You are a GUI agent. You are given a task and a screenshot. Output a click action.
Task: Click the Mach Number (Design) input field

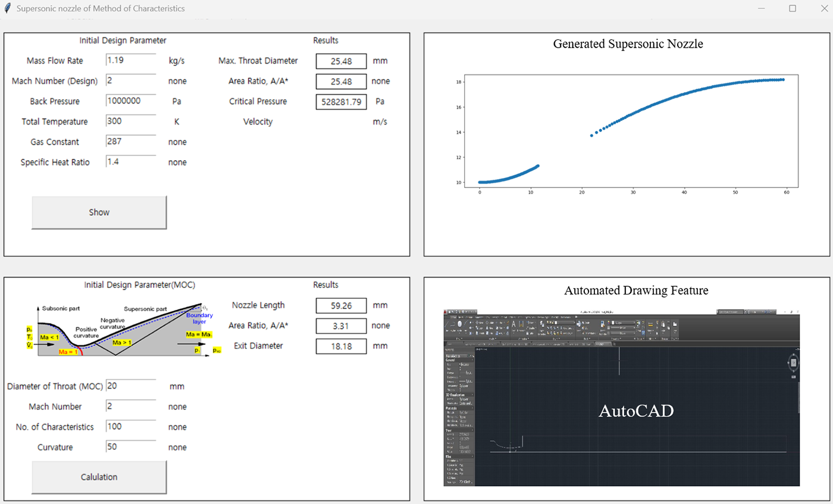[x=131, y=80]
